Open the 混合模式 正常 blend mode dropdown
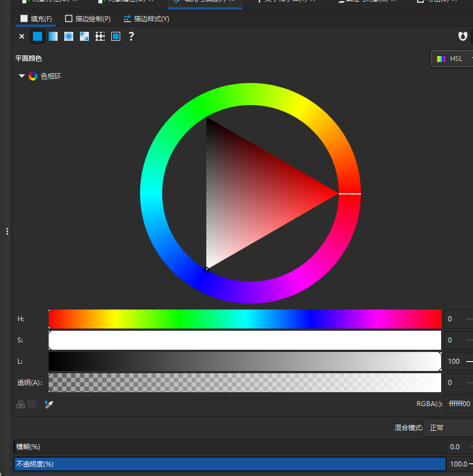This screenshot has width=473, height=476. pyautogui.click(x=448, y=428)
